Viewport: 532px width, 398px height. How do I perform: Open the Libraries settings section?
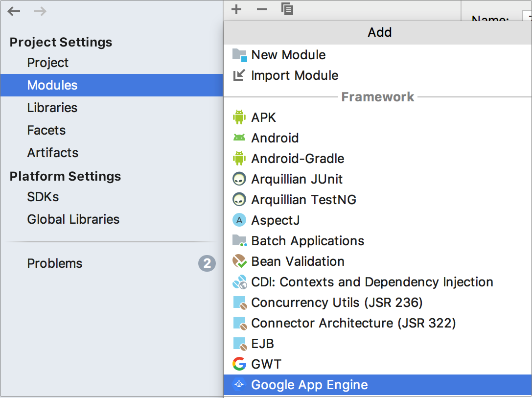point(52,108)
